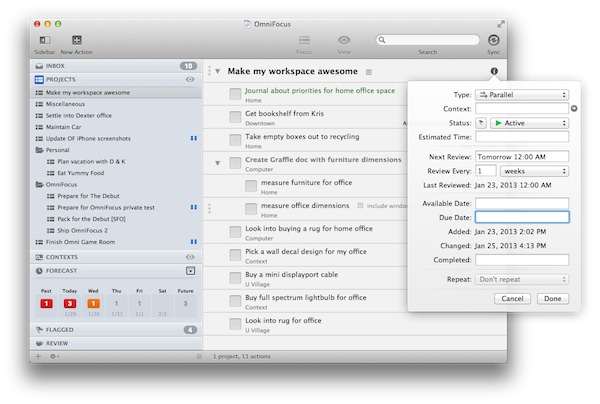Check off measure furniture for office
The height and width of the screenshot is (404, 600).
251,186
